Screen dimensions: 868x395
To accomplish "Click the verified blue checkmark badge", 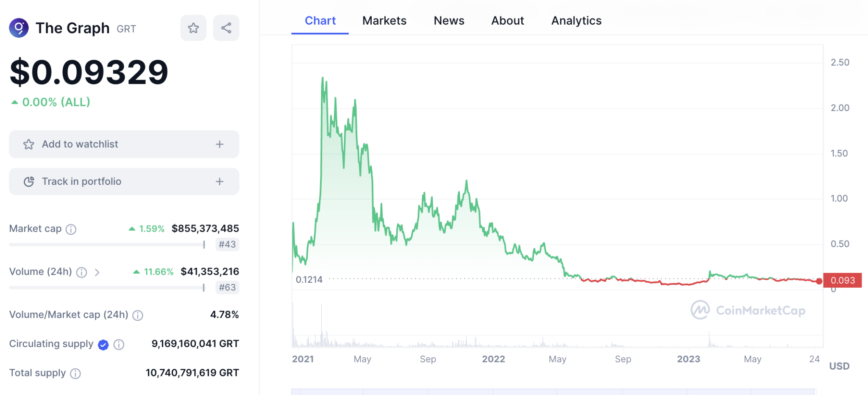I will [x=103, y=345].
